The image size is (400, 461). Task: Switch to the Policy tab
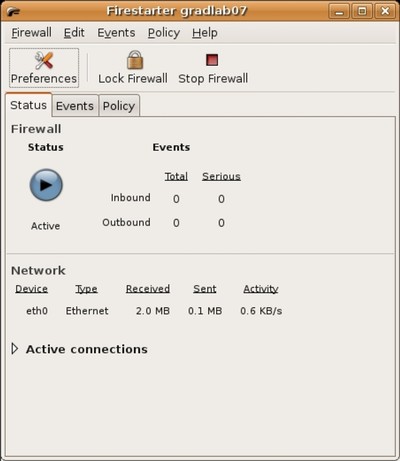pyautogui.click(x=119, y=106)
